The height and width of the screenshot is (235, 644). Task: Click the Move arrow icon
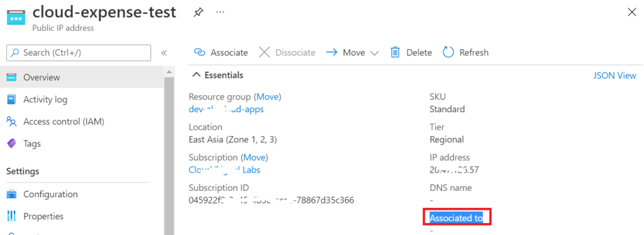332,53
